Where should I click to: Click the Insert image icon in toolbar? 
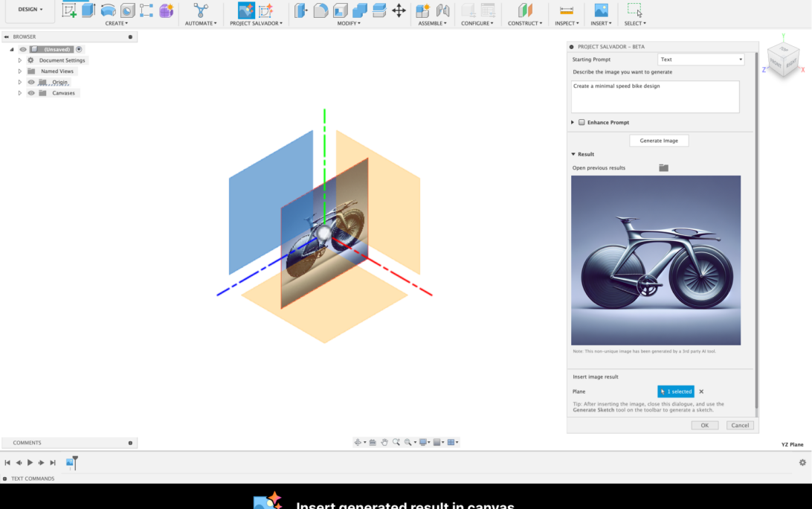click(601, 10)
